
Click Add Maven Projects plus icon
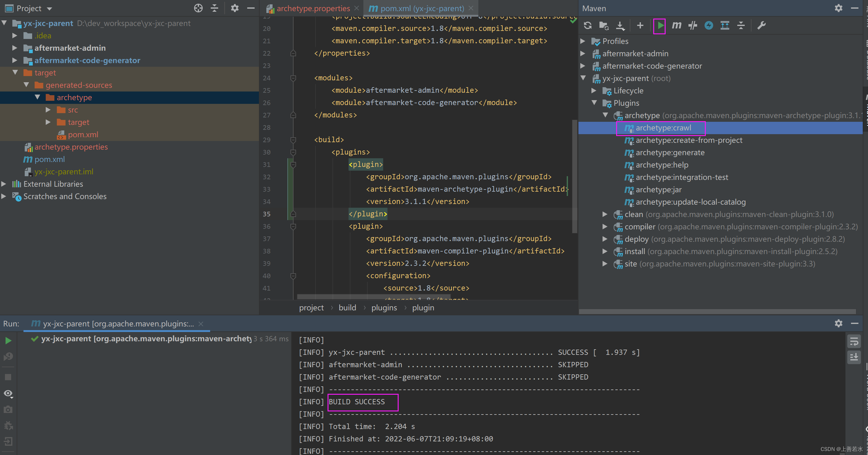click(x=640, y=26)
